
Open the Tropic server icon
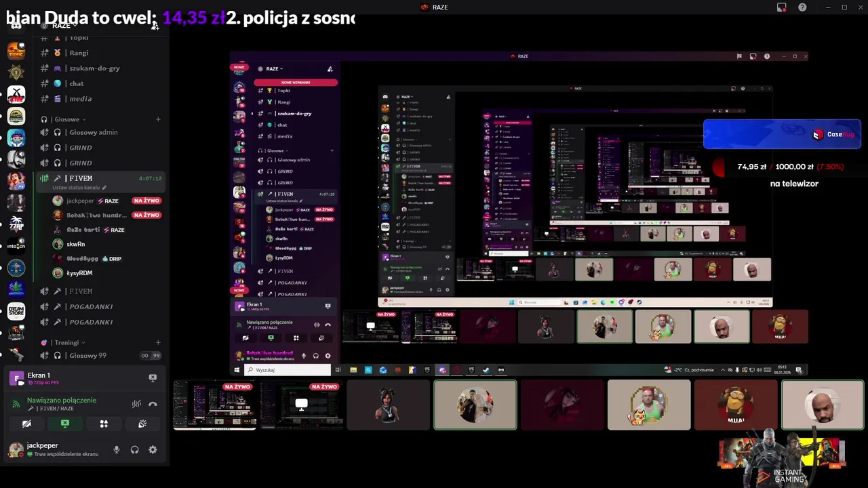[16, 51]
